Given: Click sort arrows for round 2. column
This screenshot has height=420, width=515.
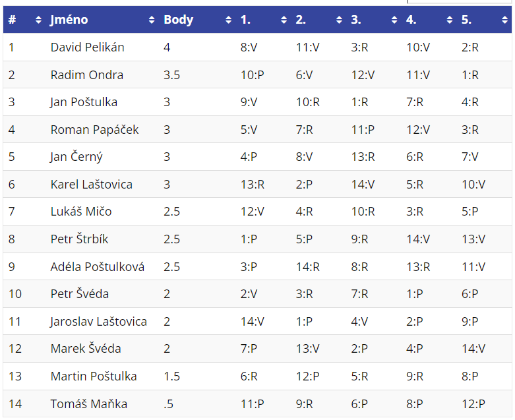Looking at the screenshot, I should click(x=339, y=20).
